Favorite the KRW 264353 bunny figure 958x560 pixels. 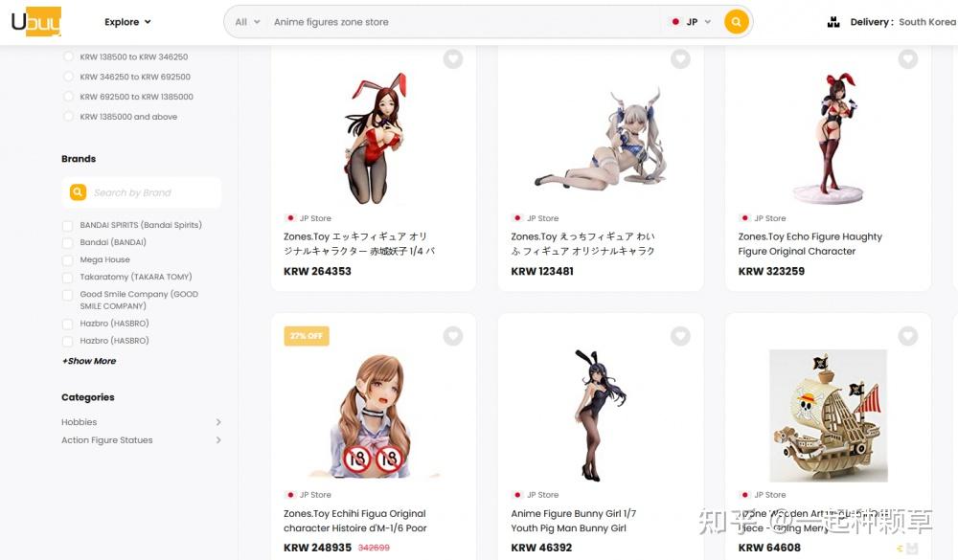tap(453, 59)
